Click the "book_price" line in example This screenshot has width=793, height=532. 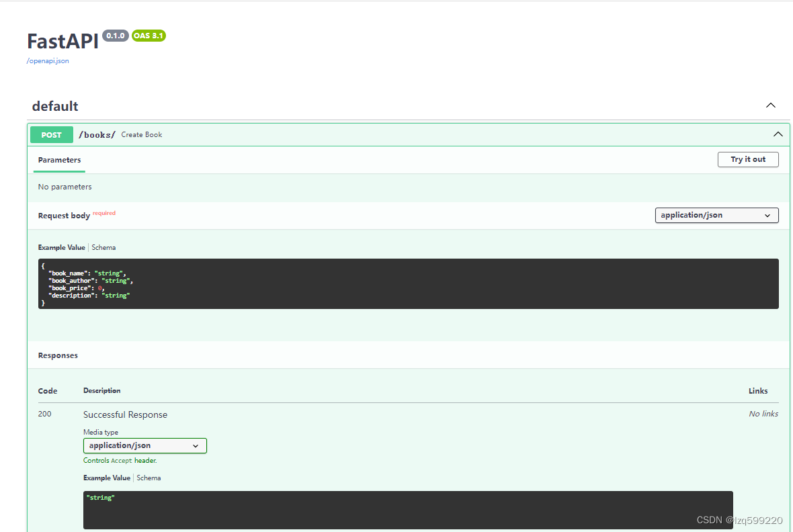pos(77,288)
